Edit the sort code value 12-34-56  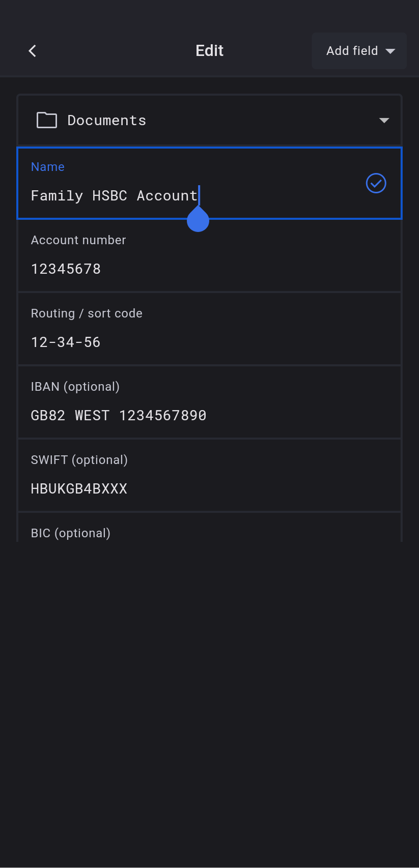click(x=66, y=342)
